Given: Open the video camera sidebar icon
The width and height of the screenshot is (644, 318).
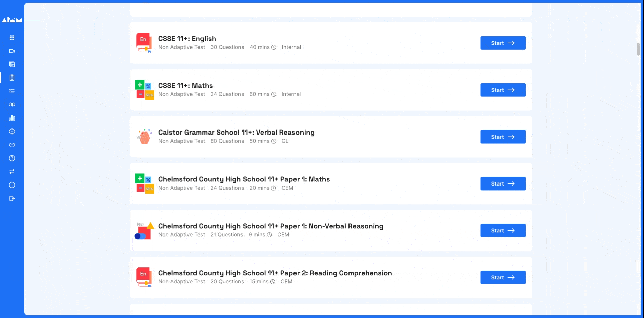Looking at the screenshot, I should pyautogui.click(x=12, y=51).
